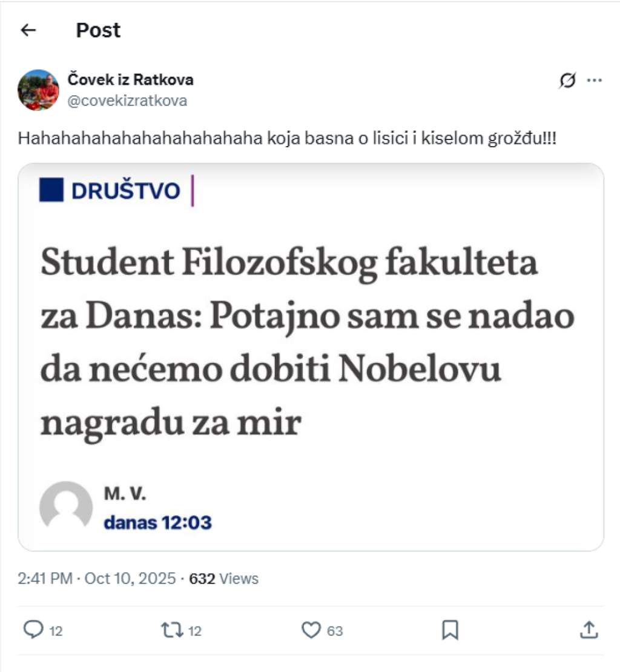Go back using the left arrow
620x672 pixels.
pyautogui.click(x=28, y=30)
